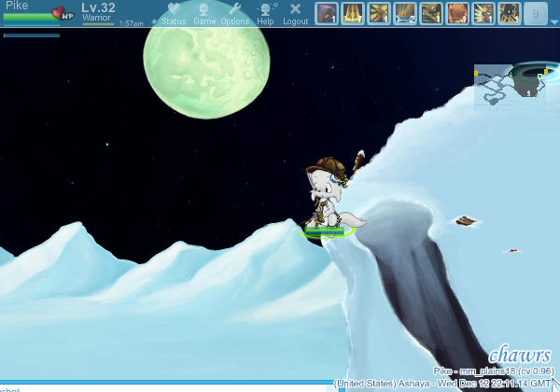This screenshot has height=392, width=560.
Task: Open the Options wrench menu
Action: click(x=235, y=13)
